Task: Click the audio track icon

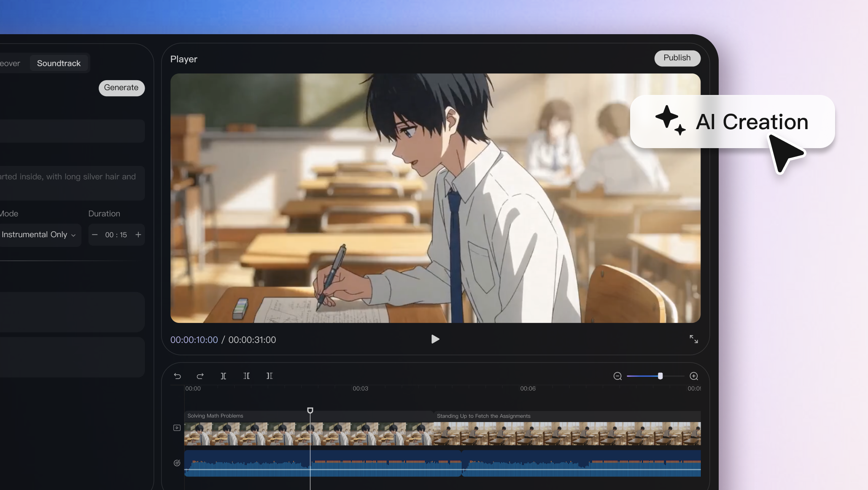Action: (177, 463)
